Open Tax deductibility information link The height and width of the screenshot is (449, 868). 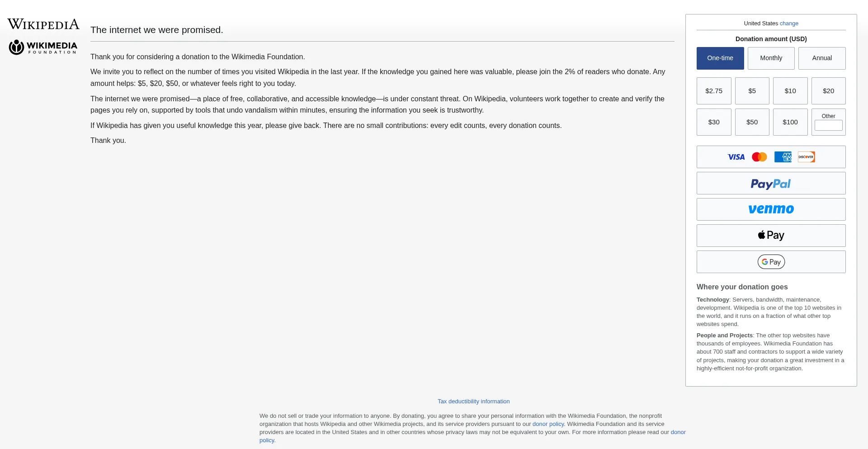click(x=473, y=402)
